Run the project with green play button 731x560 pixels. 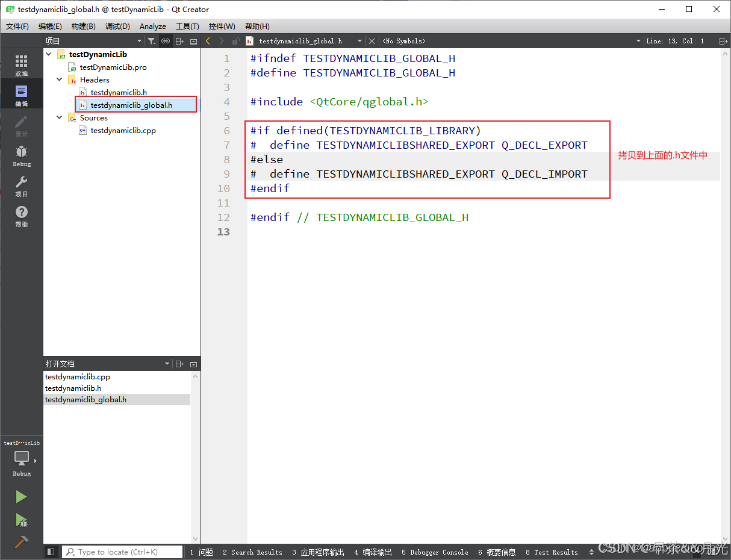[x=21, y=497]
